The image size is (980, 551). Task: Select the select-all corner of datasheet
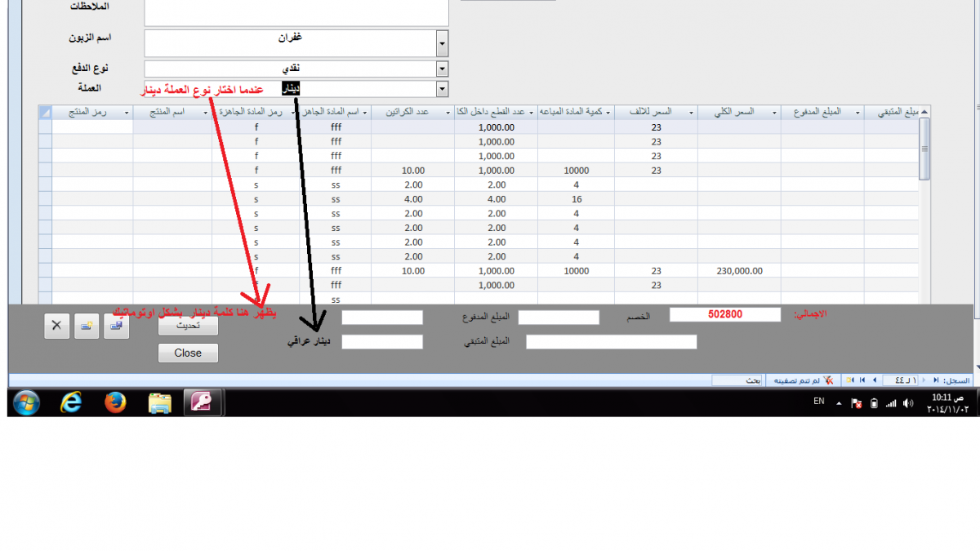pos(45,113)
